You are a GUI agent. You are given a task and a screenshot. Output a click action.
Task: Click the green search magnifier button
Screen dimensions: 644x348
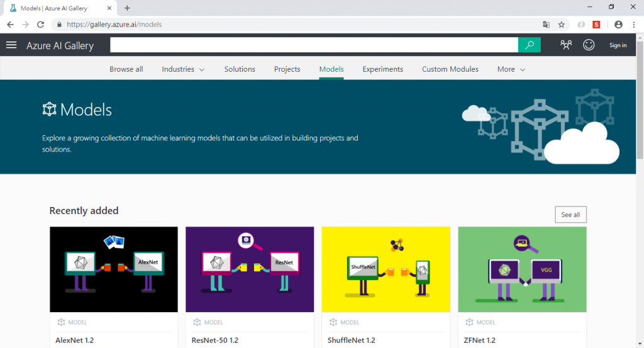(529, 45)
